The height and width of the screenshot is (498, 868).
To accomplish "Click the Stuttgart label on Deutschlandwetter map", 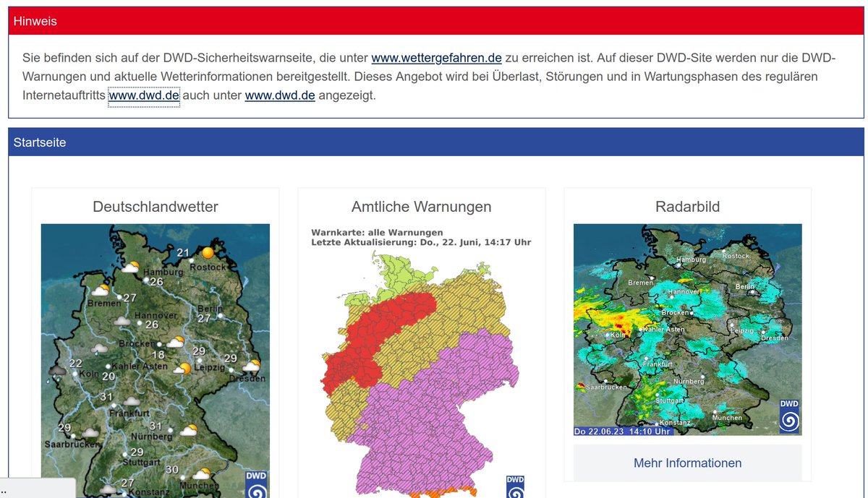I will point(141,462).
